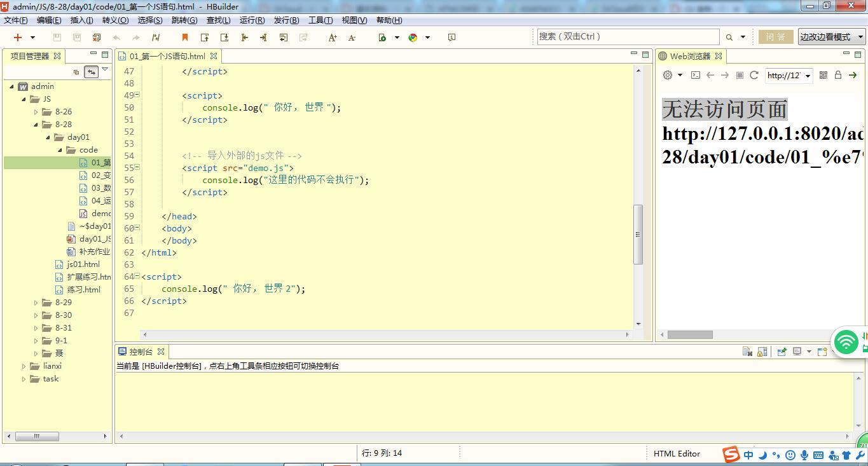The width and height of the screenshot is (868, 466).
Task: Toggle the pin console icon
Action: click(782, 352)
